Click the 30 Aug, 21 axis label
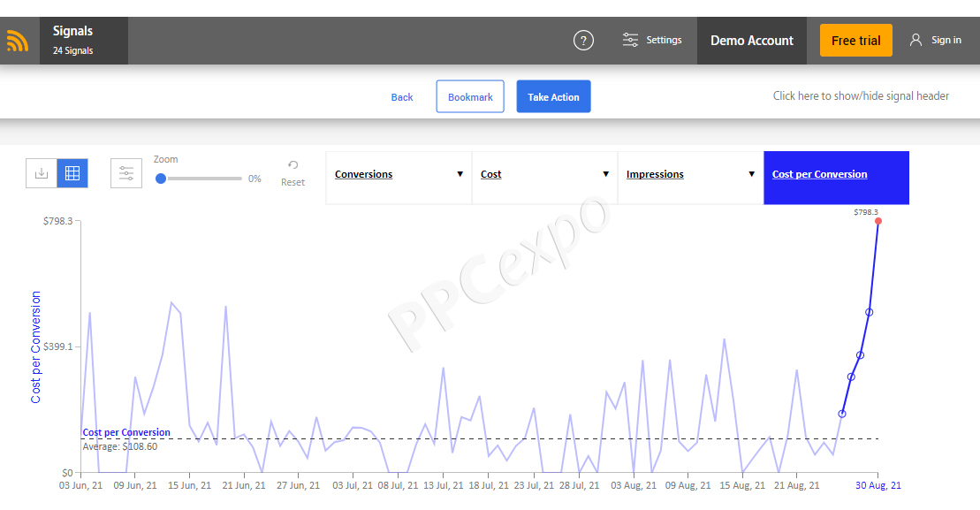 pos(878,485)
